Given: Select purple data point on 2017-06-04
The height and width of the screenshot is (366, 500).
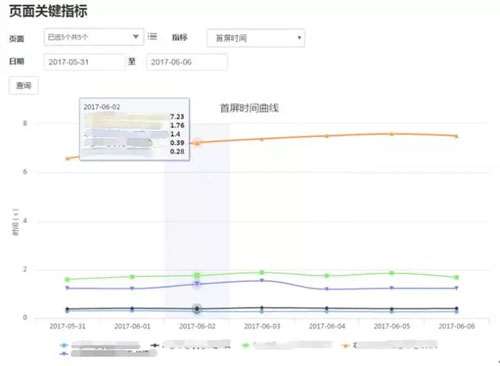Looking at the screenshot, I should [327, 289].
